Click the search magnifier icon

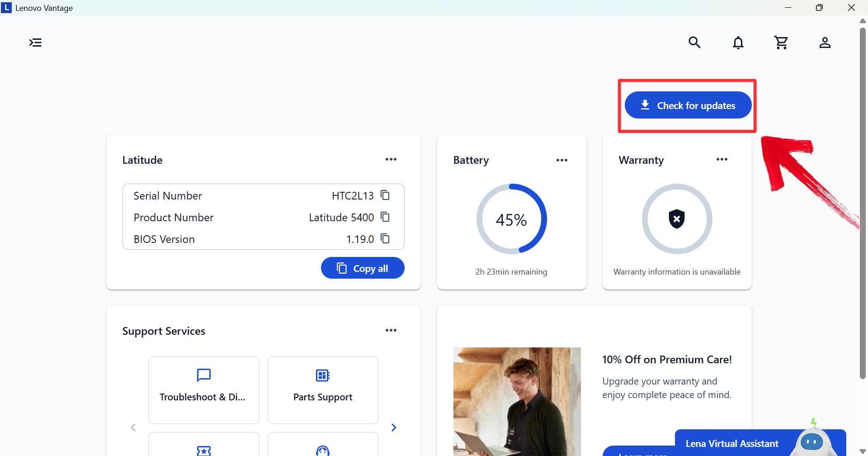694,43
